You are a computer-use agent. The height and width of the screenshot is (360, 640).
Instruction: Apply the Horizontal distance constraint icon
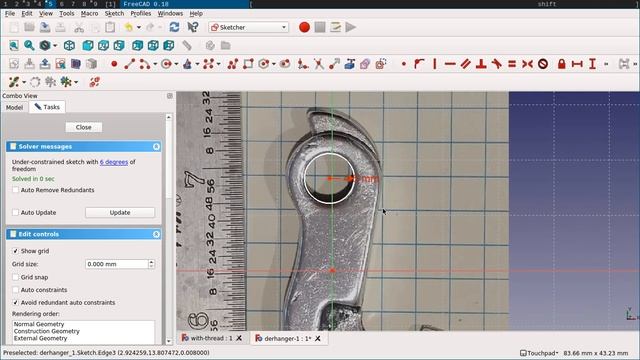[x=577, y=64]
